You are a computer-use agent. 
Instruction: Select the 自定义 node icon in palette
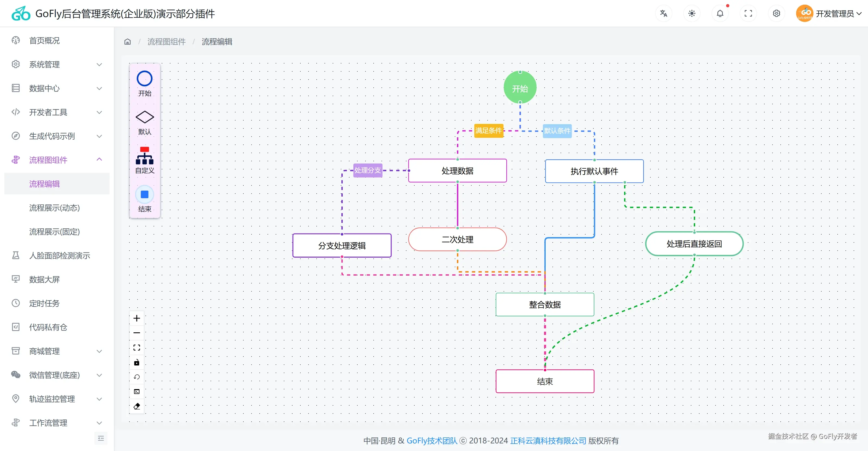coord(145,156)
